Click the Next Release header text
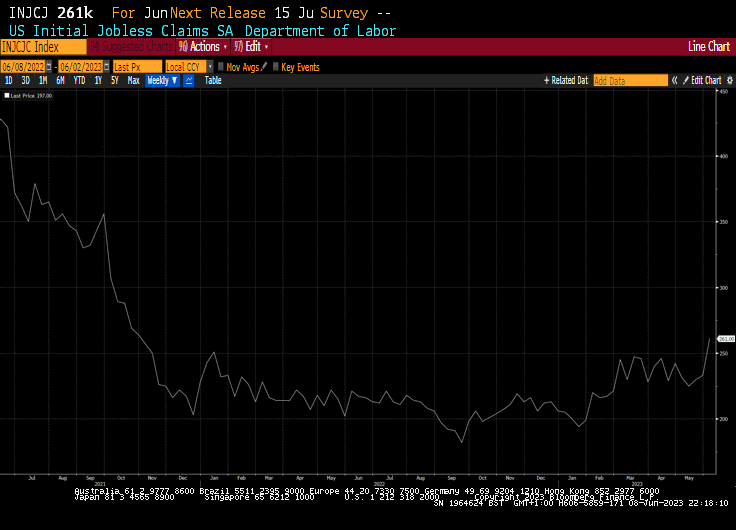The image size is (736, 530). 218,13
